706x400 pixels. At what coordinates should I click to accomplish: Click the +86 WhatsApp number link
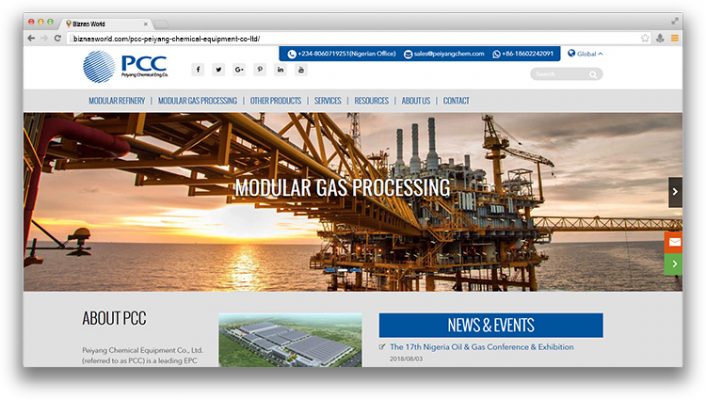click(x=523, y=54)
